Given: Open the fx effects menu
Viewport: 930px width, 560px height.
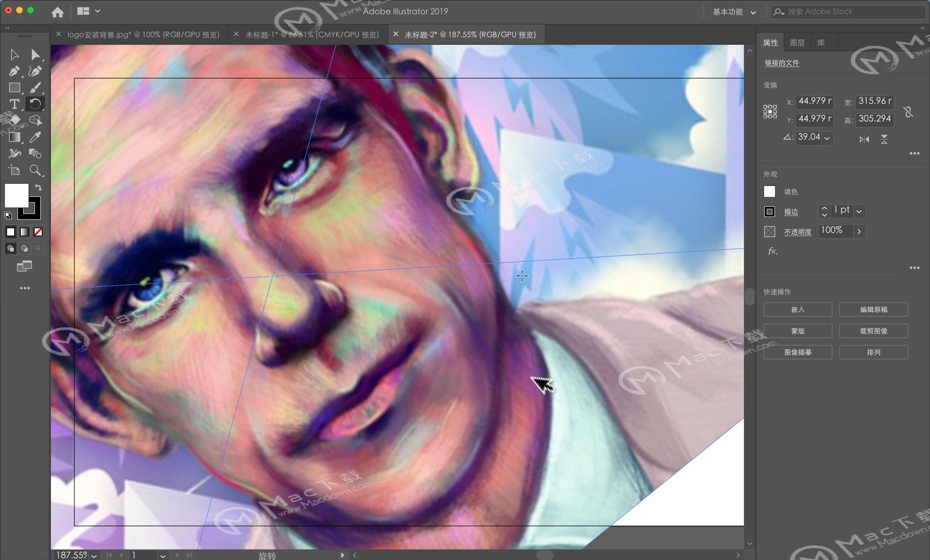Looking at the screenshot, I should click(773, 251).
